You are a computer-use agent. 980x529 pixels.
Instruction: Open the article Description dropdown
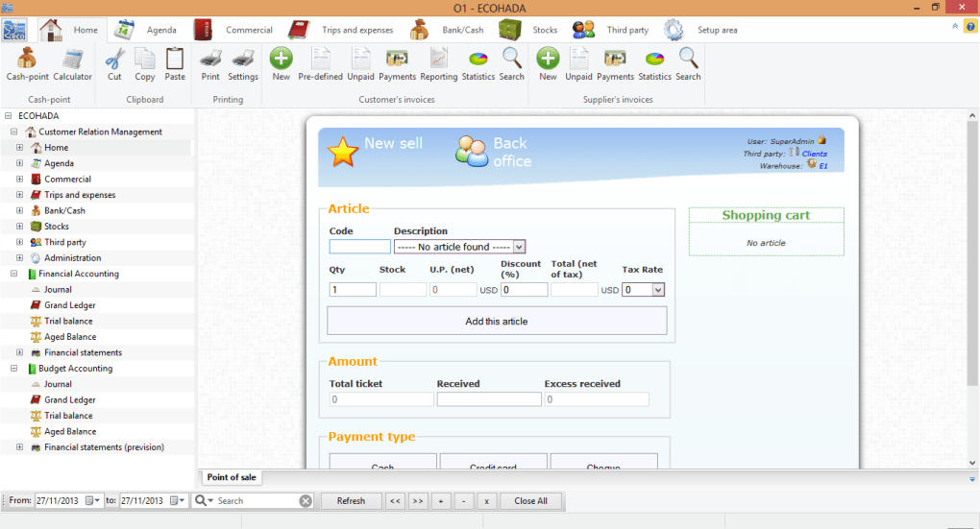(x=519, y=247)
